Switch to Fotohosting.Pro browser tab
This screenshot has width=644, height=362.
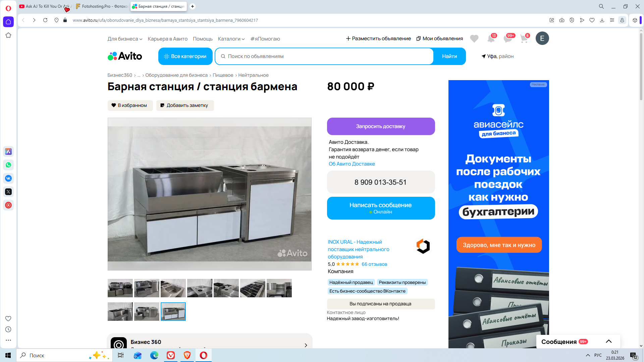tap(102, 6)
